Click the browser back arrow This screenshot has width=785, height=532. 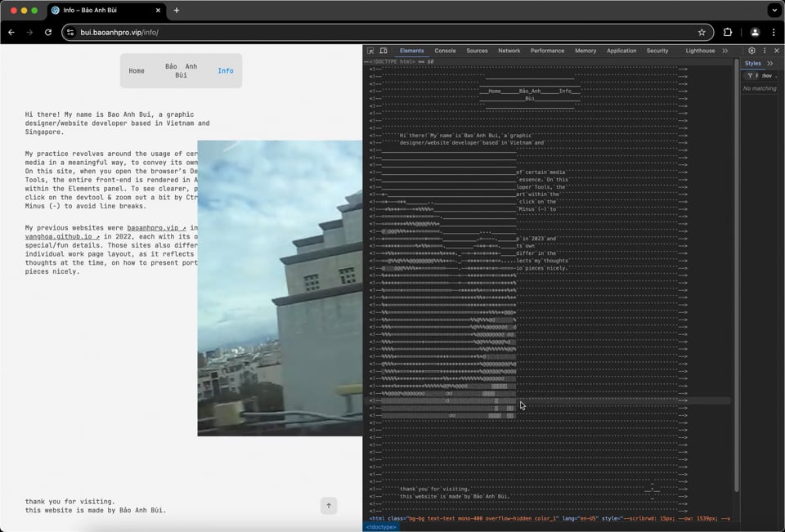[11, 33]
